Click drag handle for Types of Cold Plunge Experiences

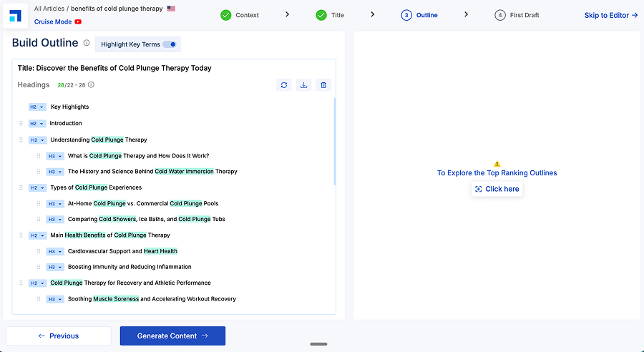(x=21, y=187)
